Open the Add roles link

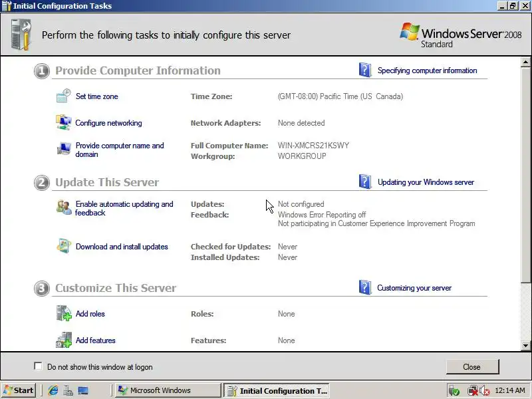point(90,314)
